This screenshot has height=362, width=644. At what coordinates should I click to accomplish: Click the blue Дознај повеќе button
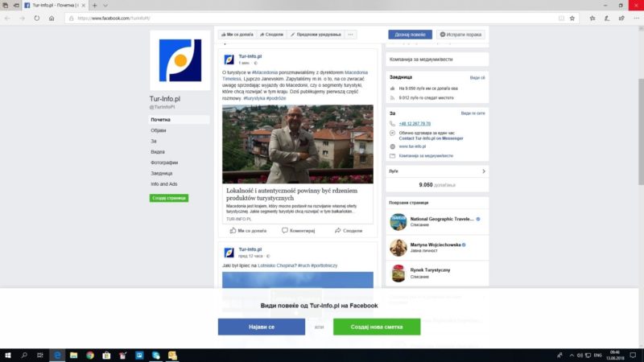coord(410,35)
